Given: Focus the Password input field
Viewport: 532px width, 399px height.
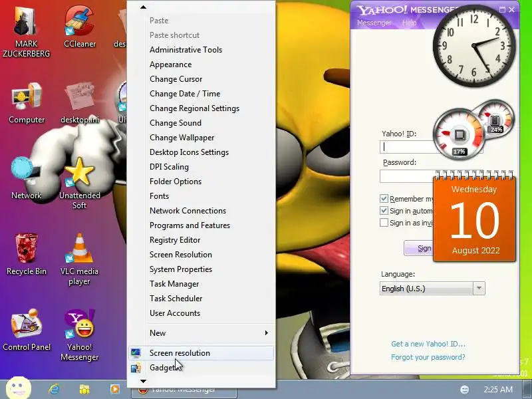Looking at the screenshot, I should (407, 176).
